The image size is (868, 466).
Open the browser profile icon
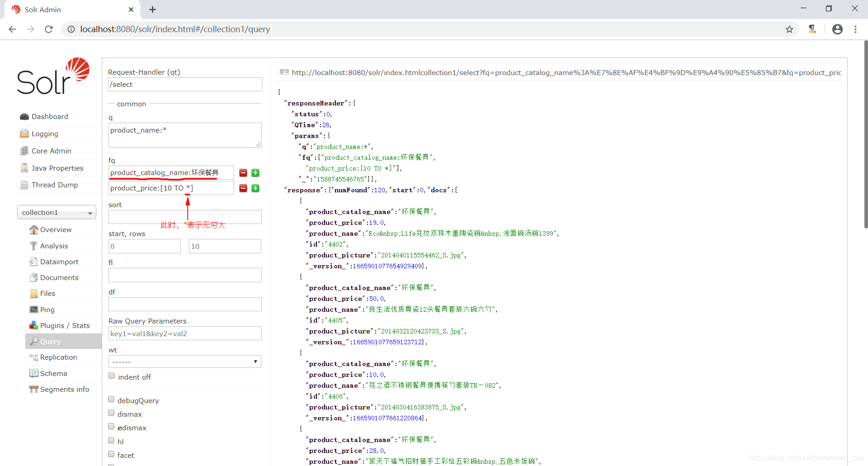[x=837, y=29]
